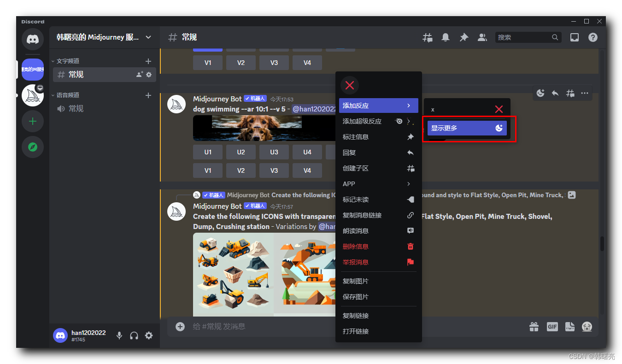The width and height of the screenshot is (622, 364).
Task: Add a channel to 文字频道 category
Action: [148, 61]
